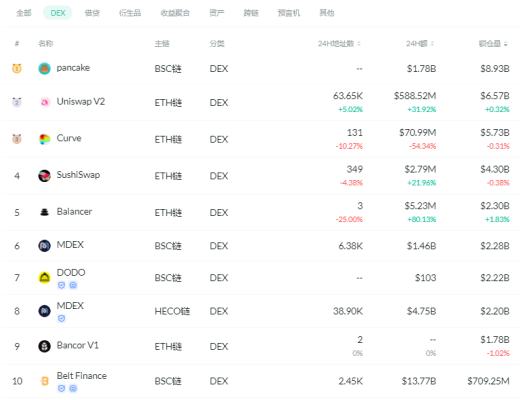
Task: Click the silver rank-2 medal icon
Action: pos(17,102)
